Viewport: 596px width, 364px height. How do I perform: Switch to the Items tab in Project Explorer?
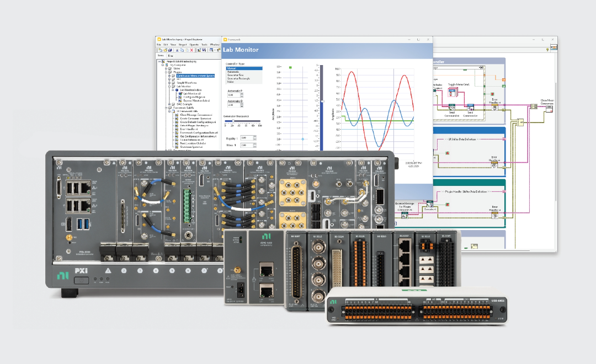click(161, 56)
